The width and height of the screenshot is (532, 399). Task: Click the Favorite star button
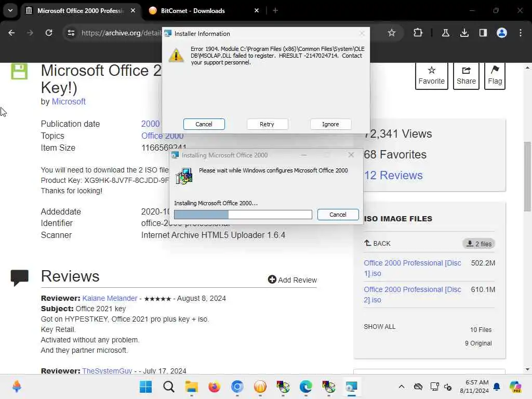(431, 76)
